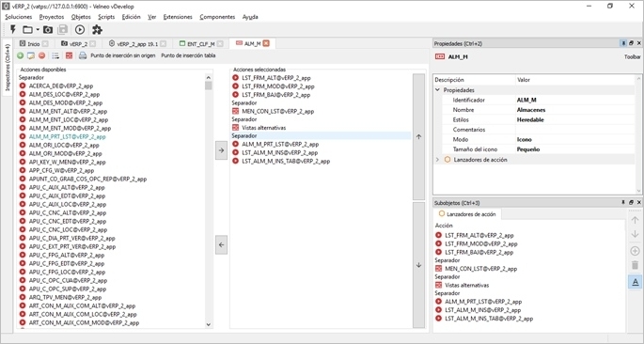Click Punto de inserción sin origen

pos(123,55)
